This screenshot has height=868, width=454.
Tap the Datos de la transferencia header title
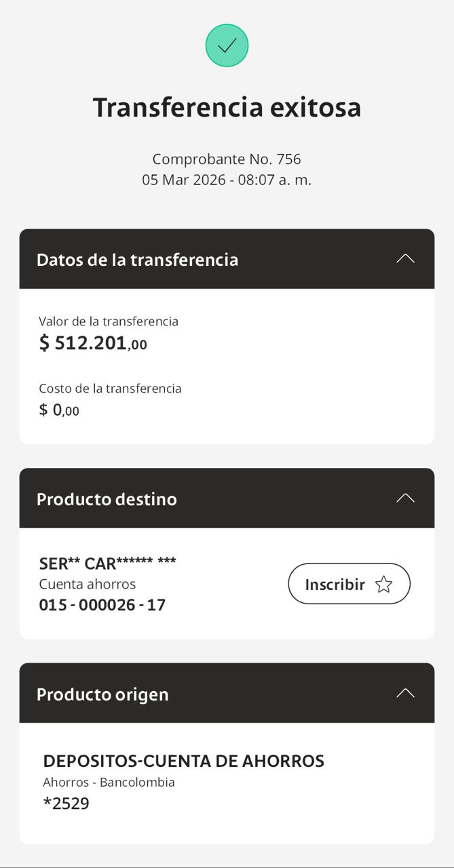[x=137, y=260]
